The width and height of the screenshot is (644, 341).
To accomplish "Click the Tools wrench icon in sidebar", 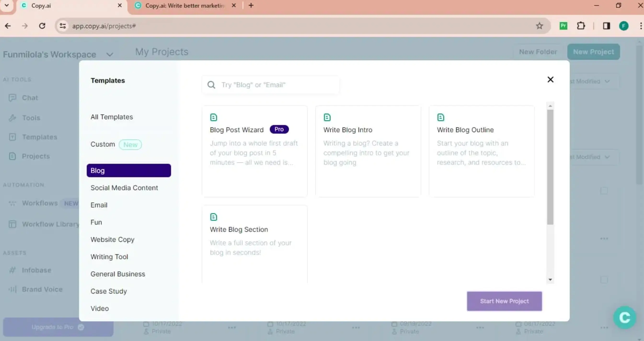I will tap(12, 118).
